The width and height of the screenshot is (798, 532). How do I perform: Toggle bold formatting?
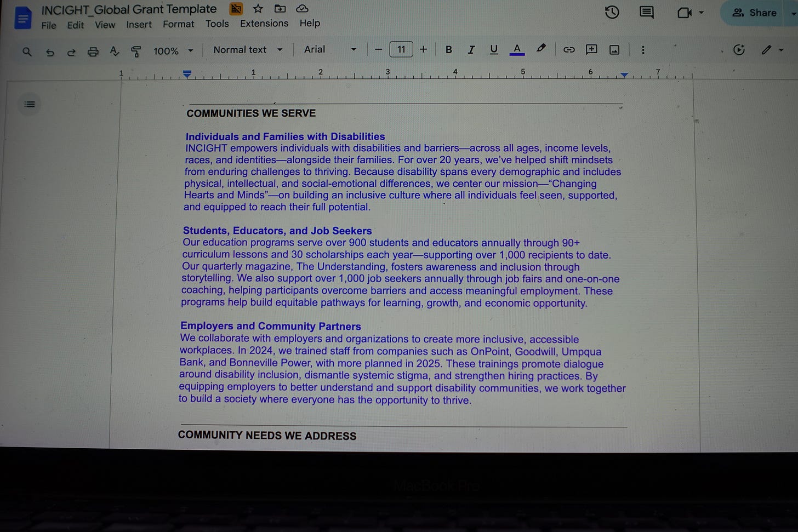(448, 49)
